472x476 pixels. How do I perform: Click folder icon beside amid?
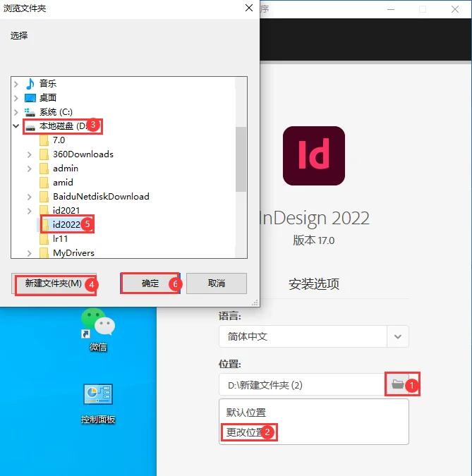pos(44,183)
